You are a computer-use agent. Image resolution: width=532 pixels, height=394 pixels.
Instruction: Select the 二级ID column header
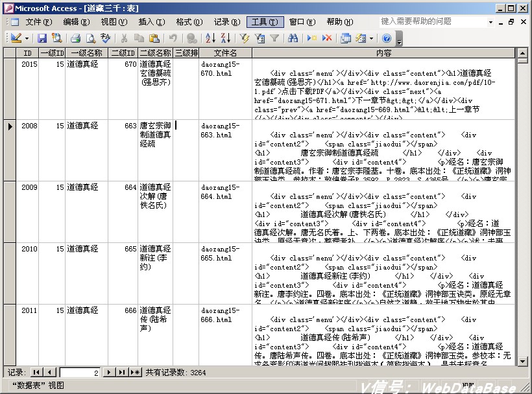tap(123, 53)
